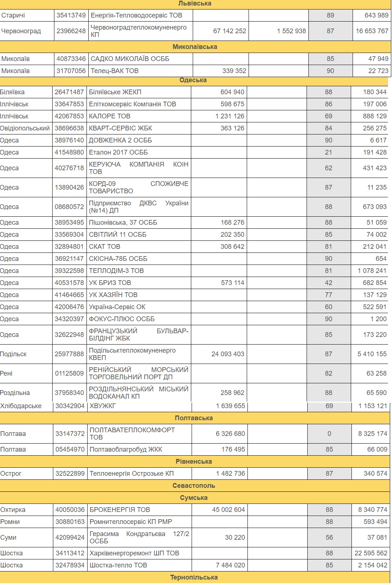Screen dimensions: 392x585
Task: Click code 35413749
Action: coord(71,15)
